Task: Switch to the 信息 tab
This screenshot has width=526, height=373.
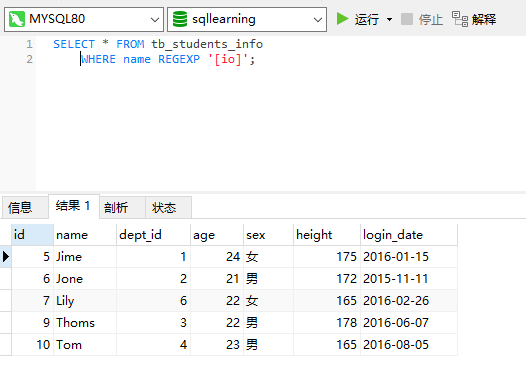Action: coord(25,208)
